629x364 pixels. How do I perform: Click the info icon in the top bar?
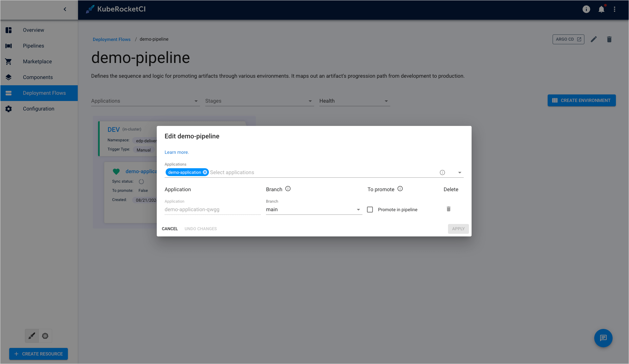point(586,9)
